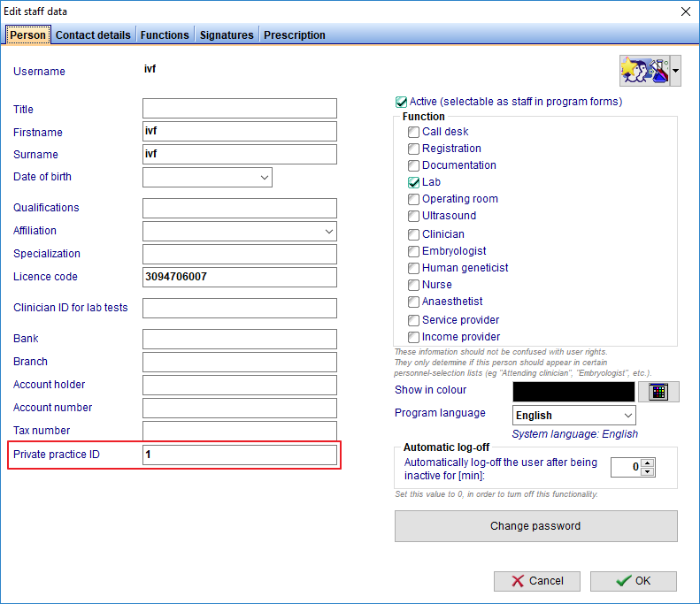Viewport: 700px width, 604px height.
Task: Toggle the Active staff checkbox
Action: pyautogui.click(x=401, y=103)
